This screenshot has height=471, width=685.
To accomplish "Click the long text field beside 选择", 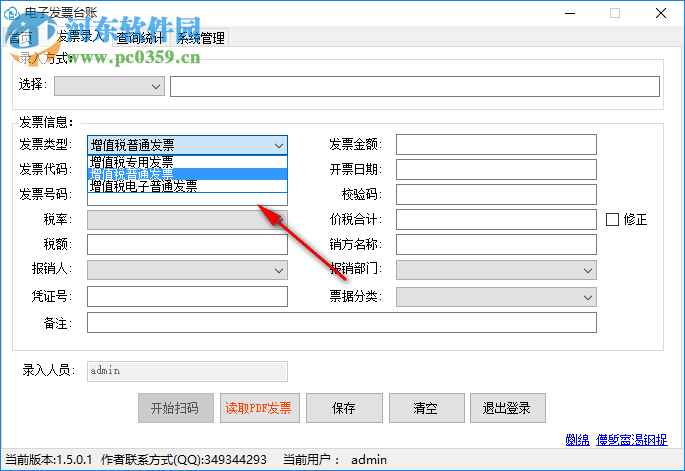I will [x=415, y=86].
